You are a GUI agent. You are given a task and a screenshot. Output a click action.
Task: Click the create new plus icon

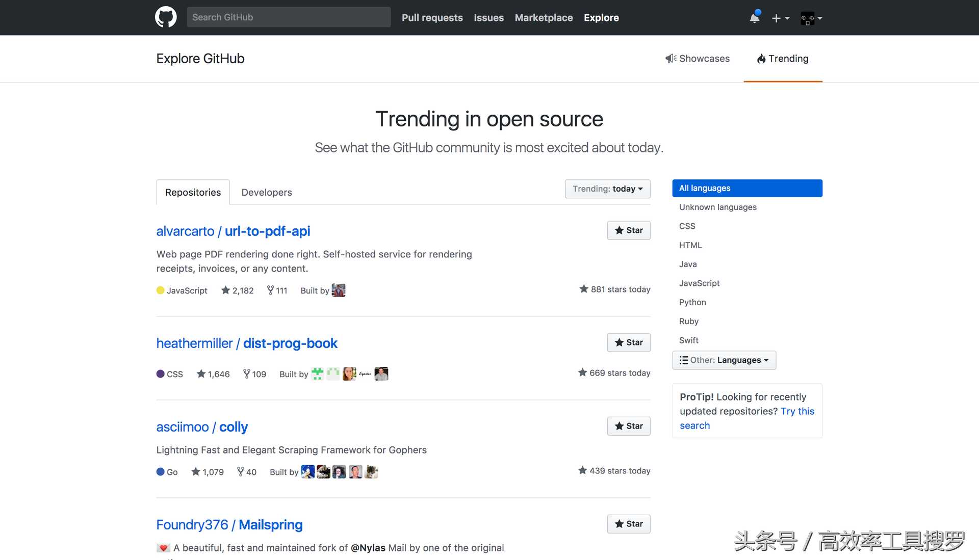(x=777, y=17)
